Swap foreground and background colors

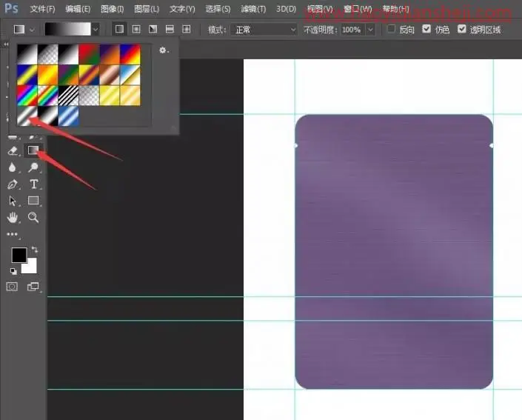tap(35, 250)
